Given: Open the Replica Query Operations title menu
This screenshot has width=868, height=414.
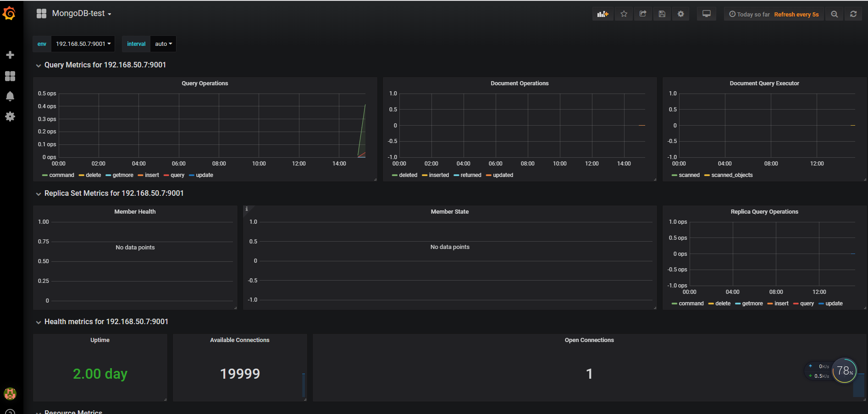Looking at the screenshot, I should (764, 212).
